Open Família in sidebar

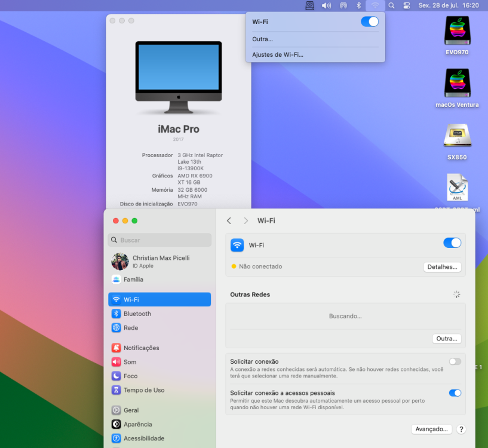(x=159, y=280)
